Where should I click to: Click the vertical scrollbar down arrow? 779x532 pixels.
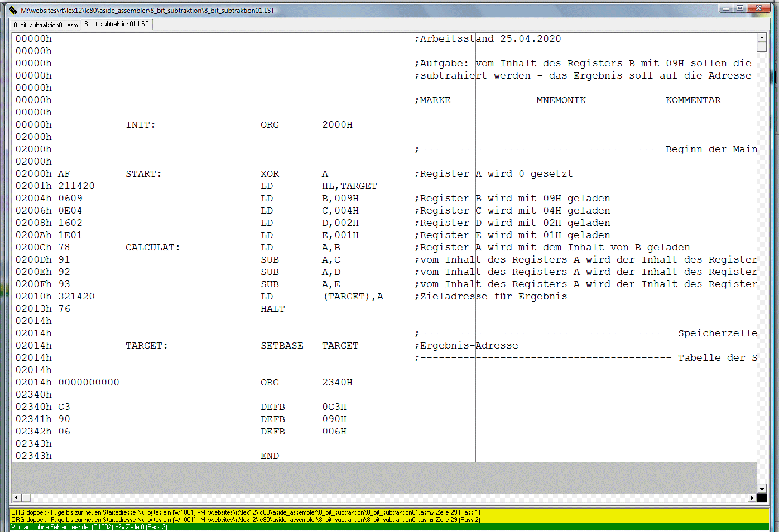(x=762, y=489)
